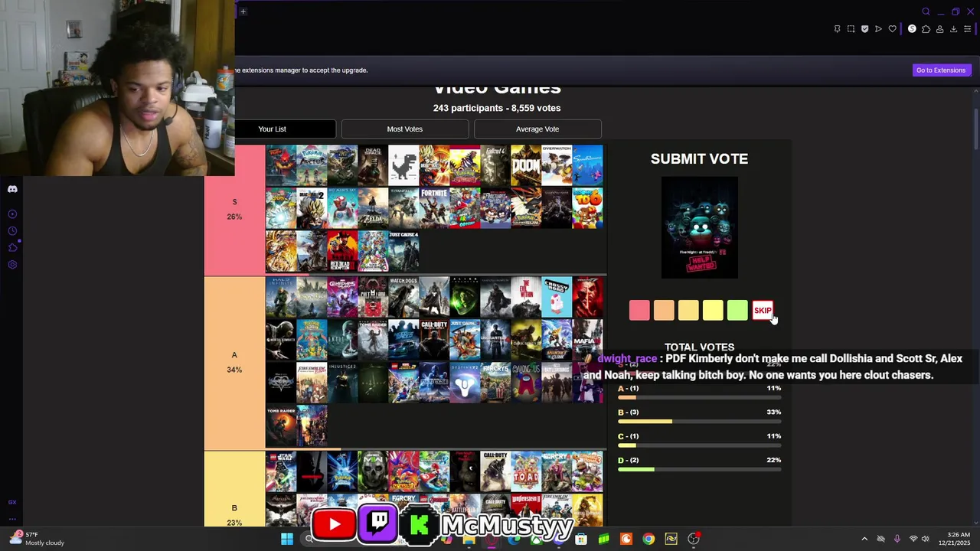Open browser sidebar settings gear
This screenshot has height=551, width=980.
tap(12, 265)
